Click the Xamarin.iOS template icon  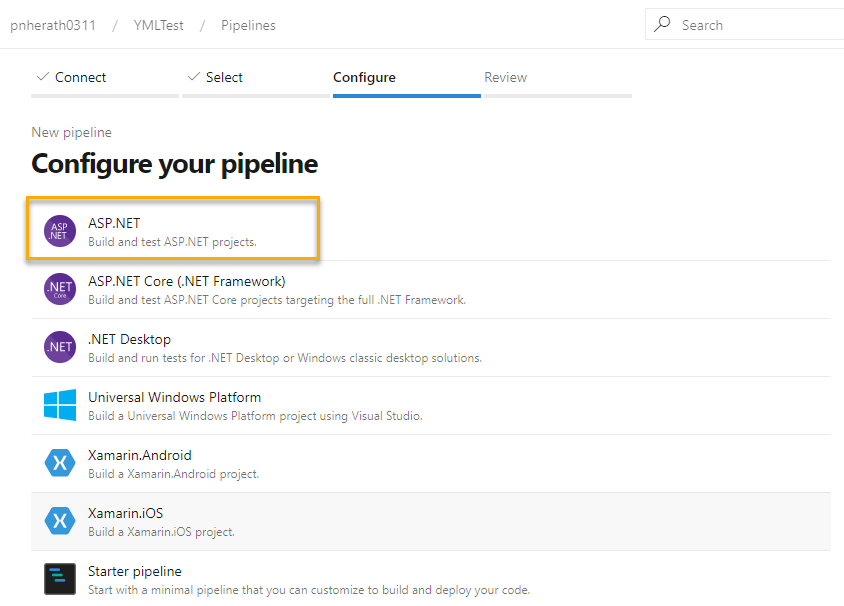[x=59, y=521]
